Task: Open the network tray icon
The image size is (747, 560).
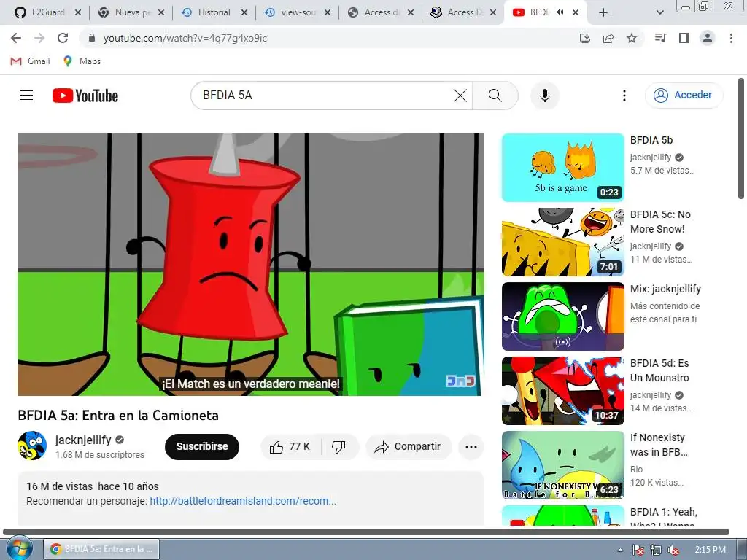Action: (656, 550)
